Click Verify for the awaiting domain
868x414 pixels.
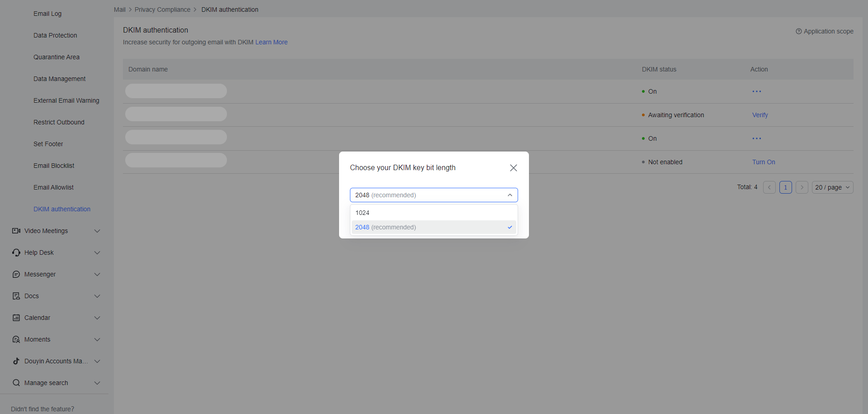[x=759, y=115]
